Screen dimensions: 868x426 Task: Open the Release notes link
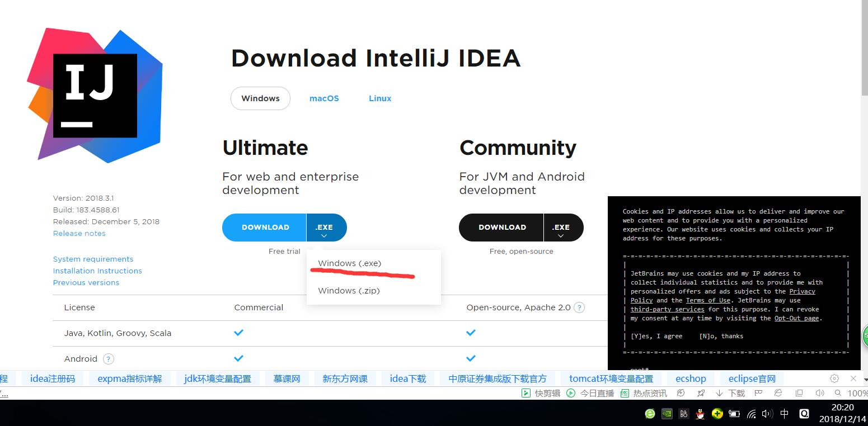[79, 234]
